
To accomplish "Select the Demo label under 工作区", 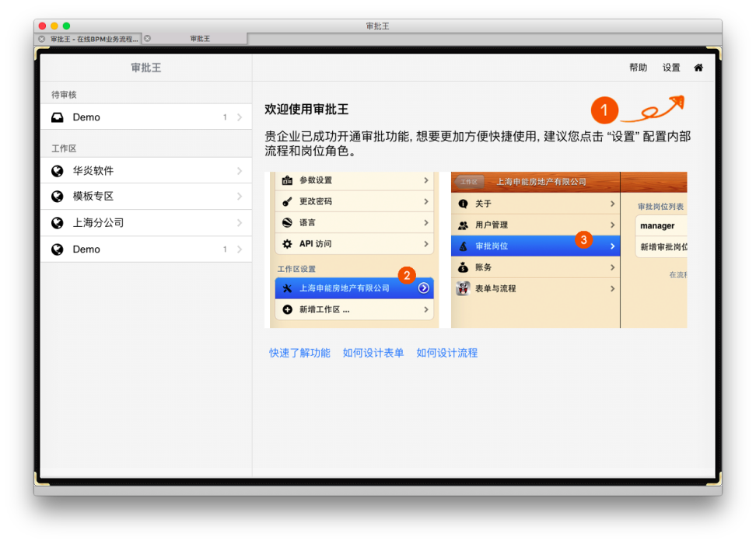I will (x=86, y=249).
